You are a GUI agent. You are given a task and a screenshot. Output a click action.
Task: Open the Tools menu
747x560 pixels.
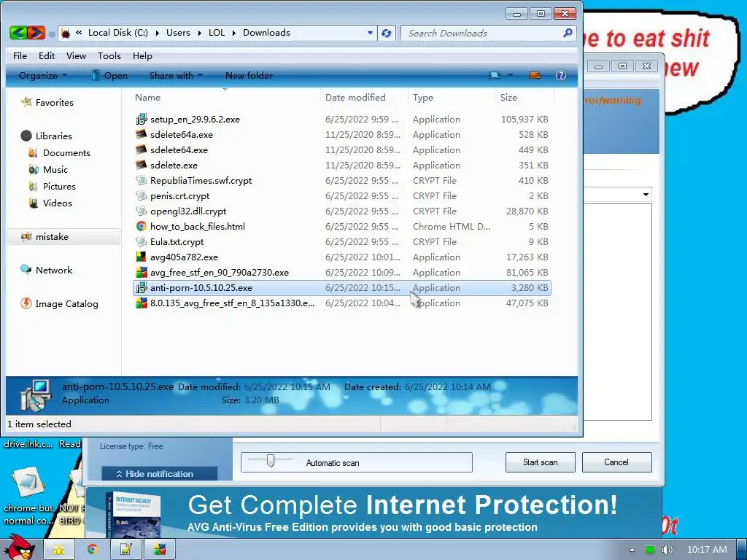click(109, 55)
